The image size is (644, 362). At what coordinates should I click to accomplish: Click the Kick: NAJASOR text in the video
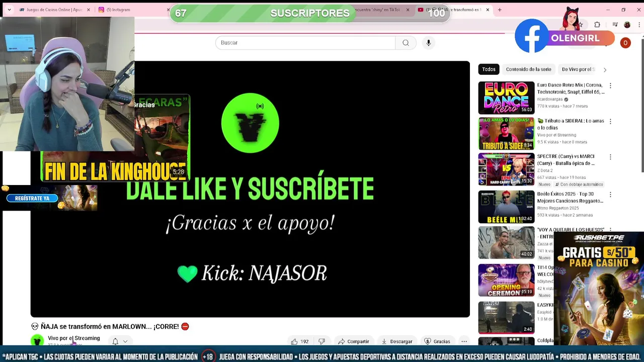click(264, 274)
